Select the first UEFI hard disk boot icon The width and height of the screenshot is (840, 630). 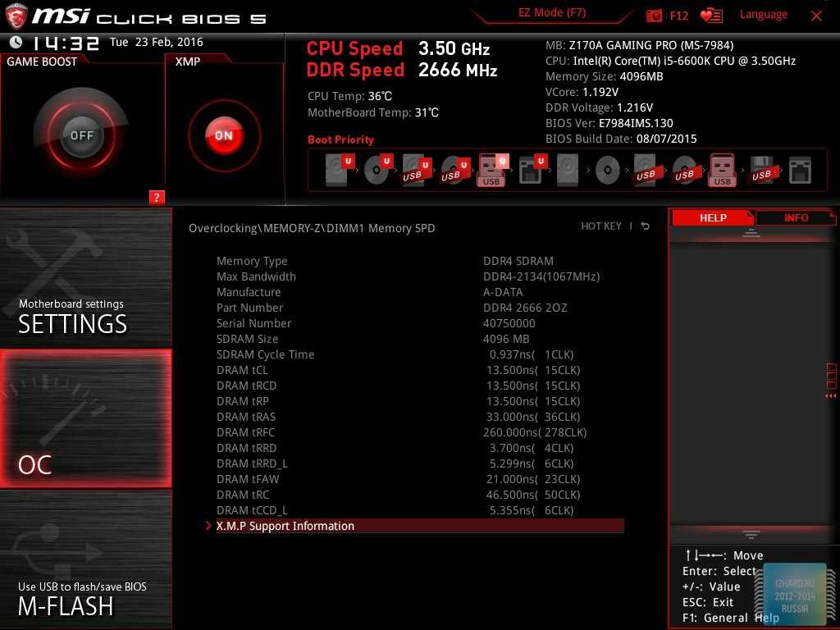coord(337,170)
